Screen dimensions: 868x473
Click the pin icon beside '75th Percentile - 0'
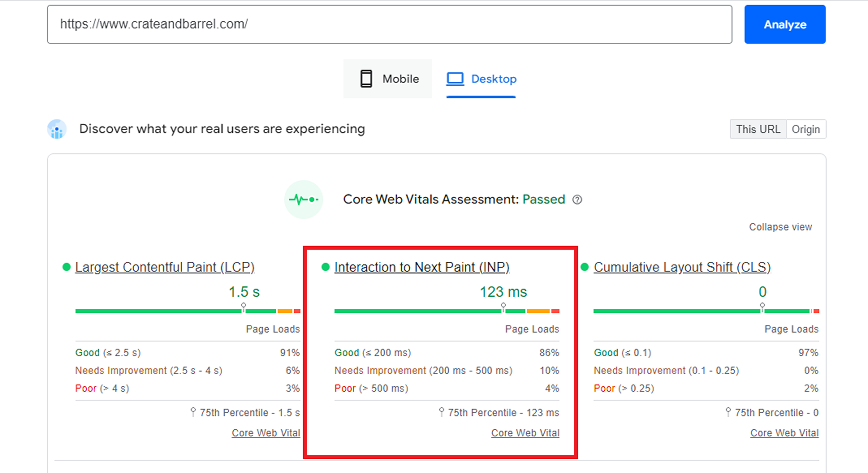click(x=728, y=412)
